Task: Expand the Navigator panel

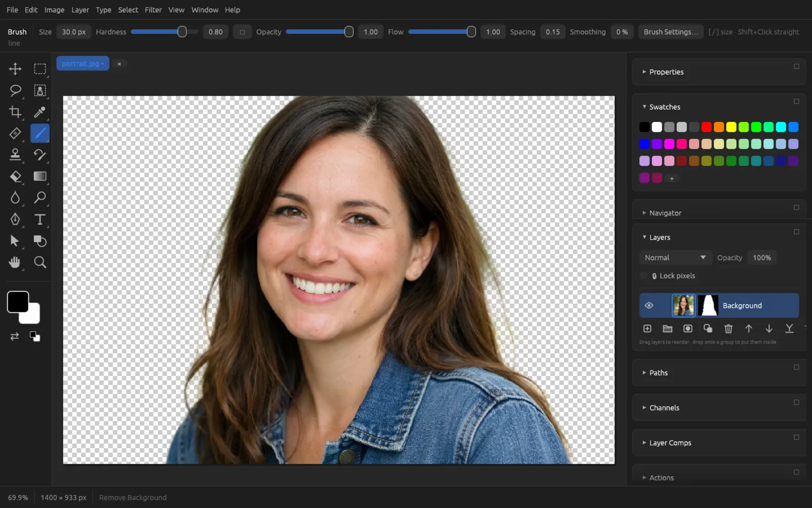Action: click(644, 213)
